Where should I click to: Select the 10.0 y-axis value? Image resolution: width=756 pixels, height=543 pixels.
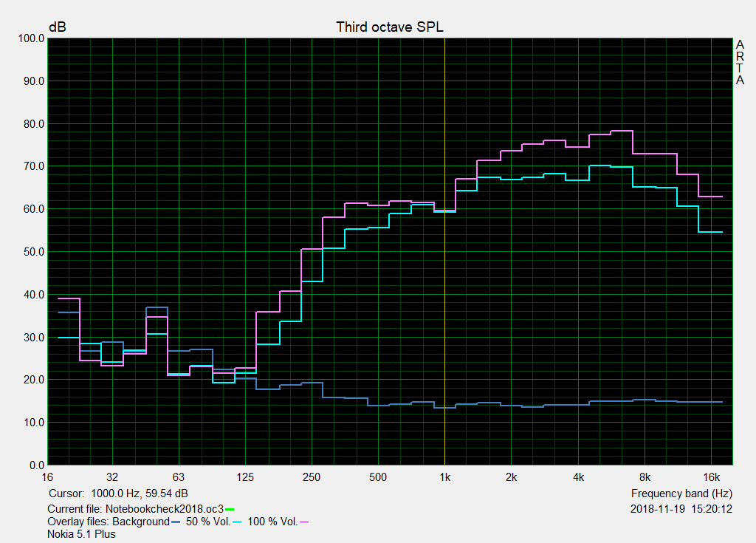pos(34,423)
